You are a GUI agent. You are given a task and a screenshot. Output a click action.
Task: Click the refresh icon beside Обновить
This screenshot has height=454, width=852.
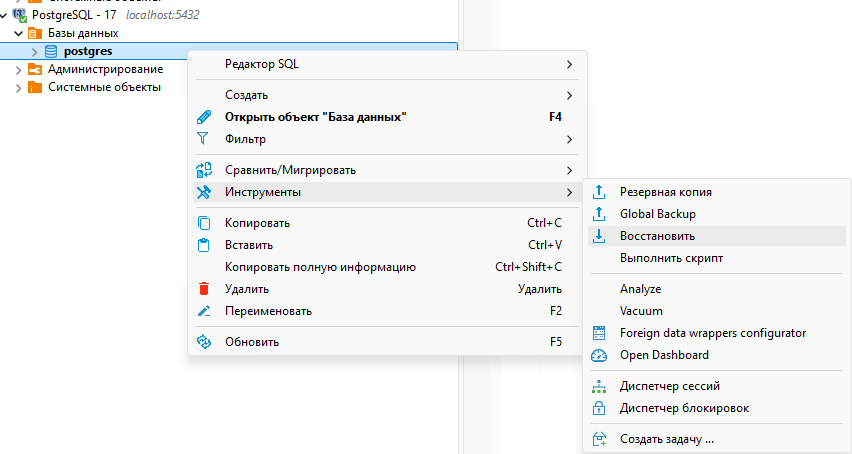click(204, 342)
